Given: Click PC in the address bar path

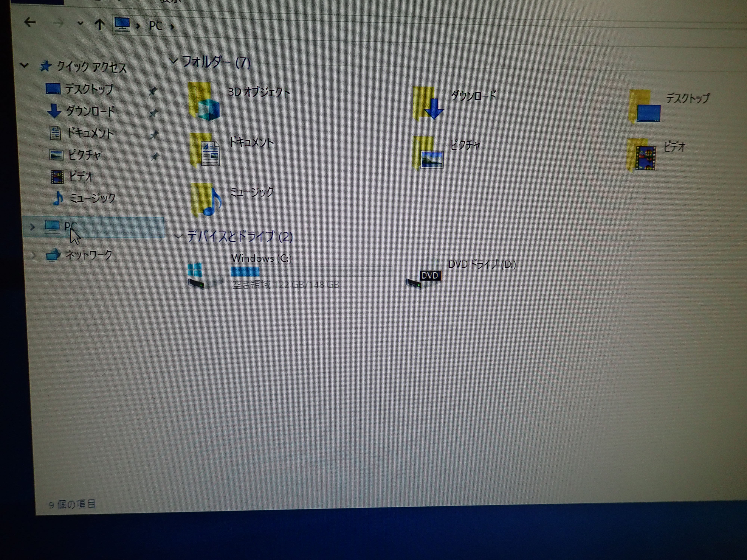Looking at the screenshot, I should 156,26.
